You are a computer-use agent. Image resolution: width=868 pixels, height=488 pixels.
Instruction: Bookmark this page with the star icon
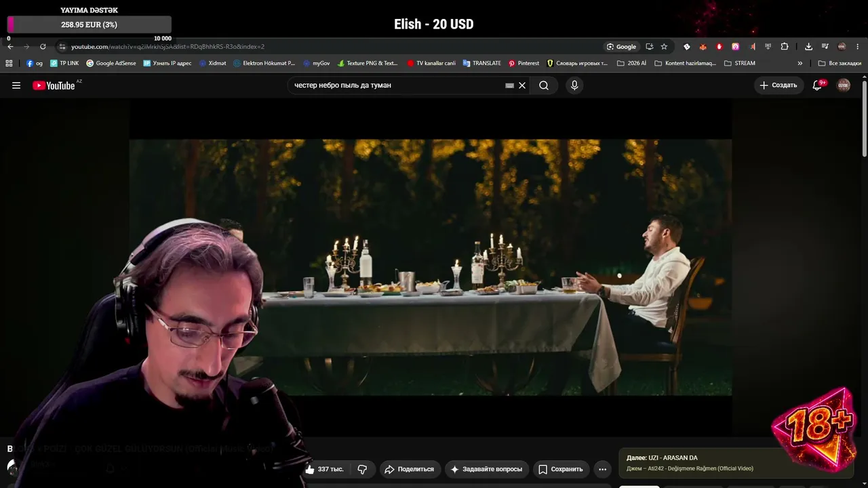click(x=664, y=47)
